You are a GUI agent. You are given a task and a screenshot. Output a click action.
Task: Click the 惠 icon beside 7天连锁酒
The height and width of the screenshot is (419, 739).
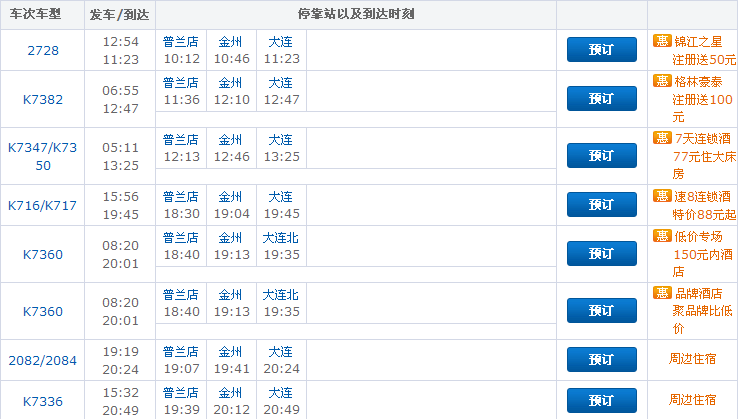[x=662, y=138]
